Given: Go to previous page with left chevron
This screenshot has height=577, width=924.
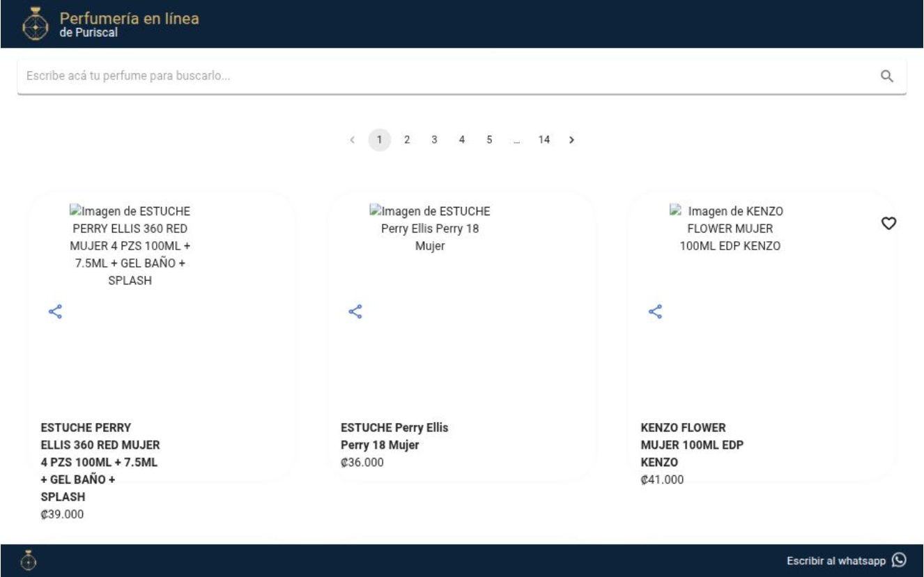Looking at the screenshot, I should [x=353, y=140].
